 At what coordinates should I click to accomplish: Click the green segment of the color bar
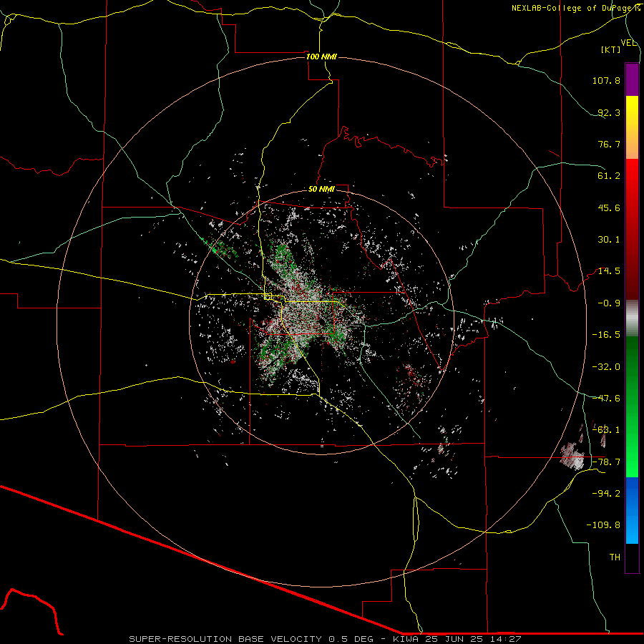tap(632, 406)
